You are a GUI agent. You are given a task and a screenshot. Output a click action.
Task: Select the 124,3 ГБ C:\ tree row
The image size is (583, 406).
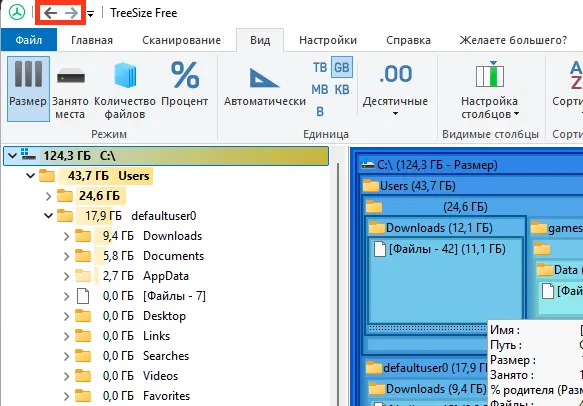coord(166,155)
